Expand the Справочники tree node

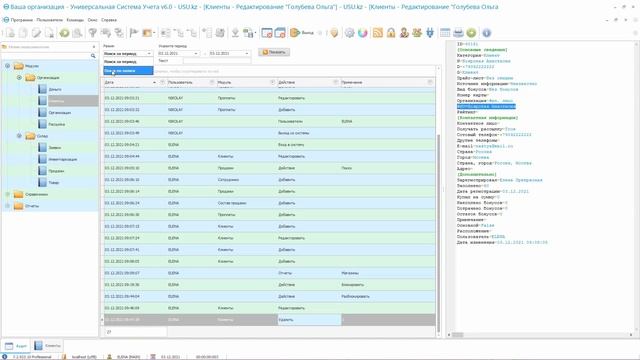tap(7, 194)
